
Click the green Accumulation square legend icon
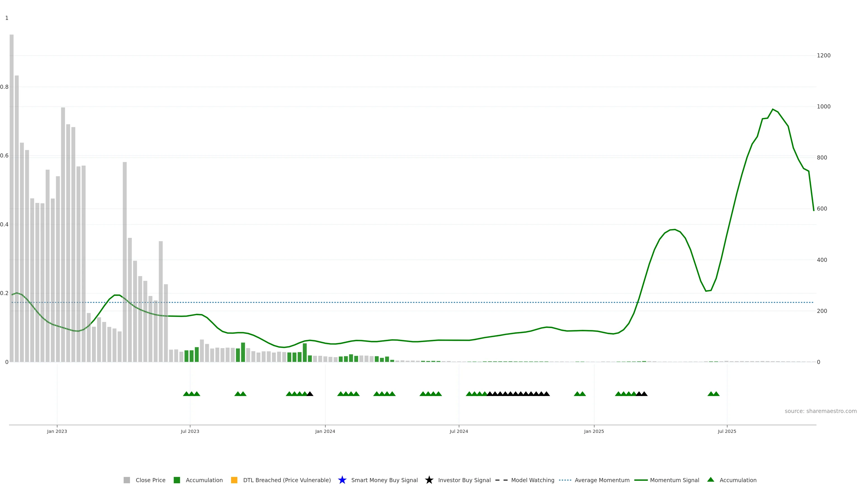coord(177,480)
